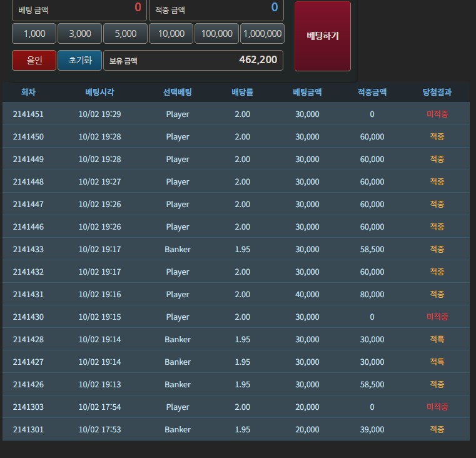
Task: Click Banker selection in row 2141301
Action: [178, 429]
